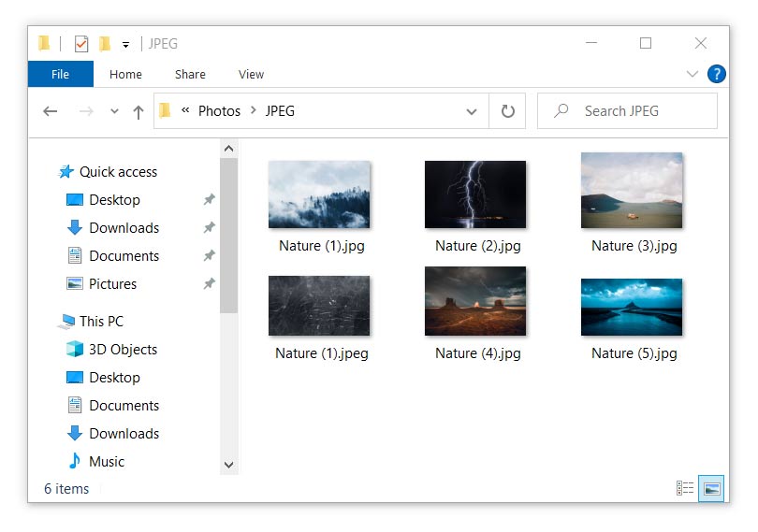The image size is (758, 532).
Task: Open the Help question mark icon
Action: 717,74
